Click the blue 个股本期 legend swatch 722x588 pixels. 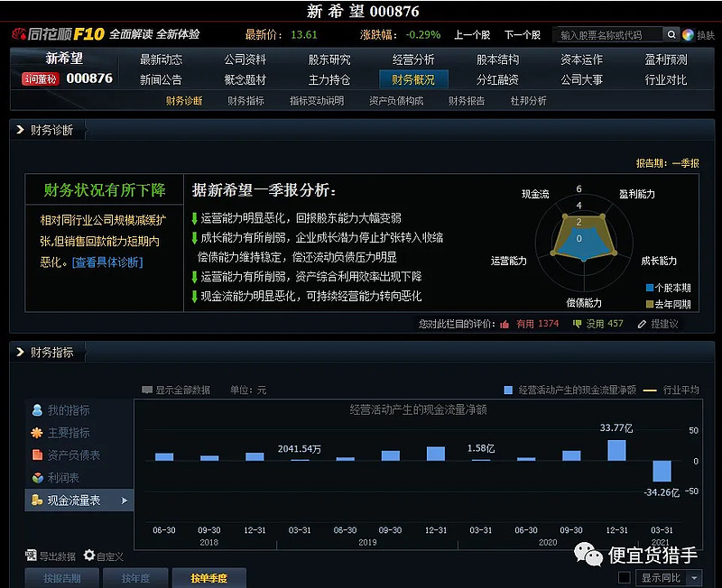pos(650,288)
